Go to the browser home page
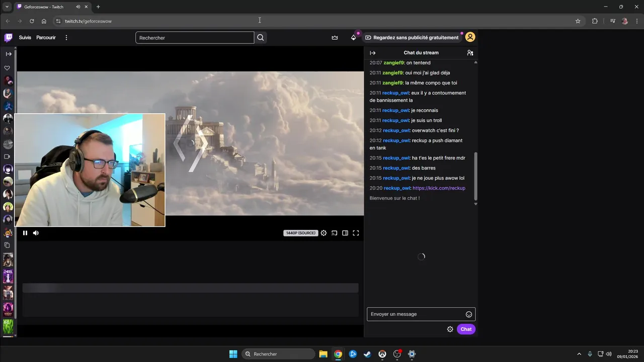Viewport: 644px width, 362px height. tap(44, 21)
